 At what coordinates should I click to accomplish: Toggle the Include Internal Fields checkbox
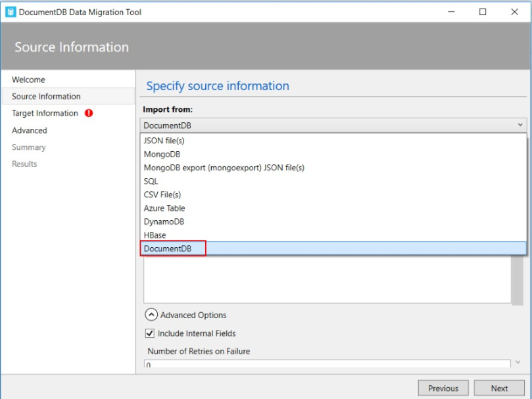(x=150, y=333)
